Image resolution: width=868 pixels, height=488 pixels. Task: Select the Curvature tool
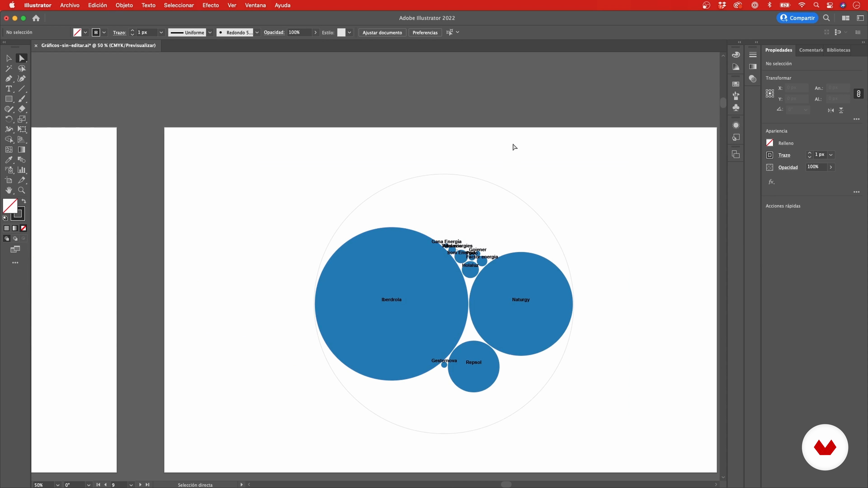coord(21,79)
